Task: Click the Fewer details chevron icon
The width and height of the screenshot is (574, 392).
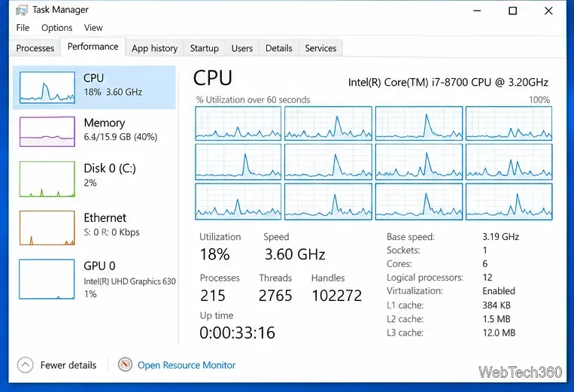Action: [26, 365]
